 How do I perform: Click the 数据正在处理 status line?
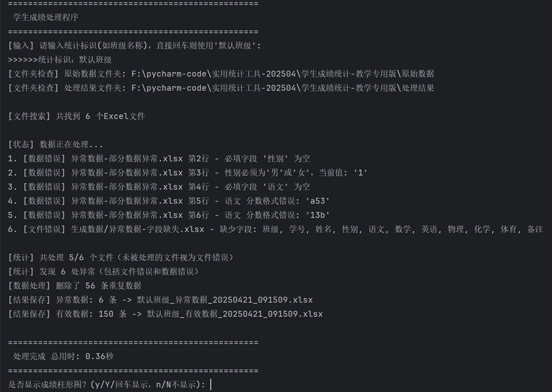[x=56, y=145]
